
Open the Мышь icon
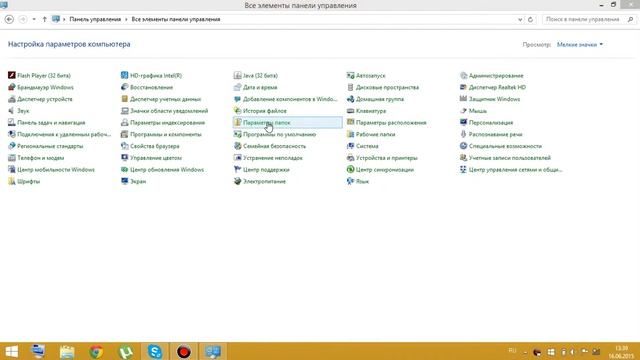[x=463, y=111]
